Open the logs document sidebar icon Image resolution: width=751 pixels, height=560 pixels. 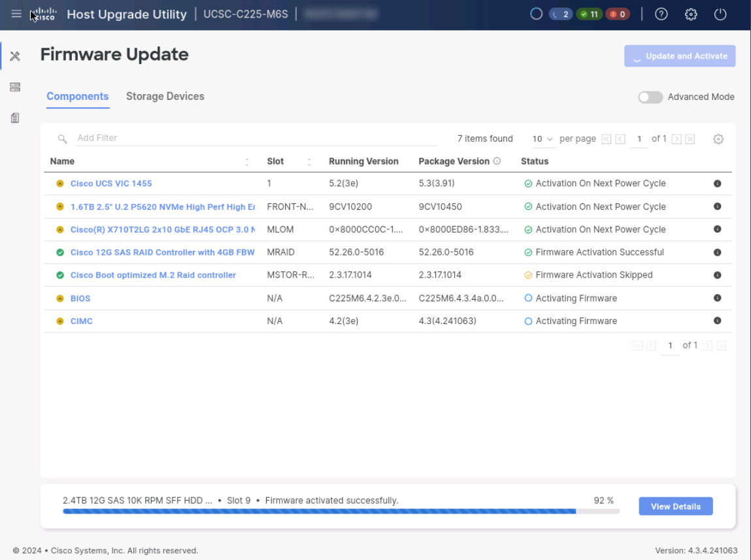pos(15,118)
